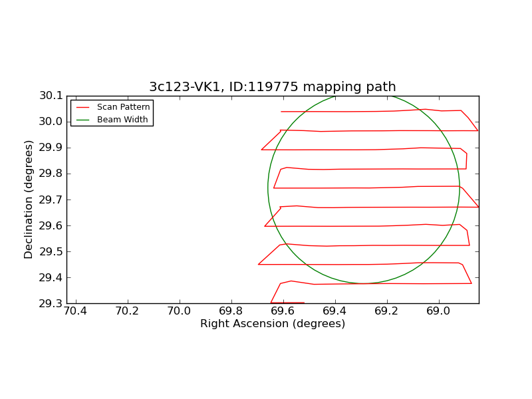Click the 69.6 right ascension tick label

283,311
